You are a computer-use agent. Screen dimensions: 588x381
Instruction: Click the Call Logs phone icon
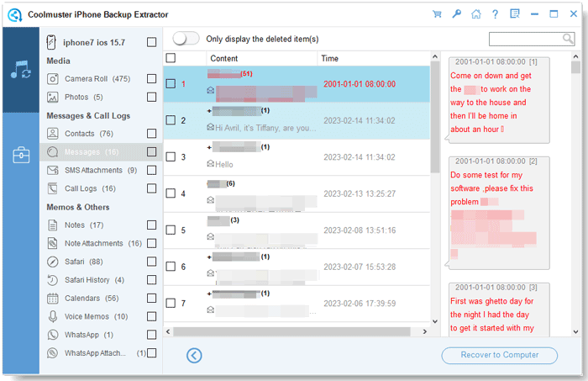coord(53,188)
